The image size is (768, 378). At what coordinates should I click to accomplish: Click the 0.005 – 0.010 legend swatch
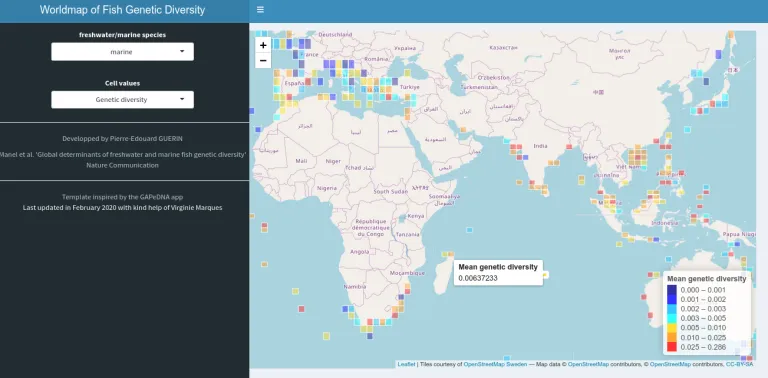(x=672, y=328)
